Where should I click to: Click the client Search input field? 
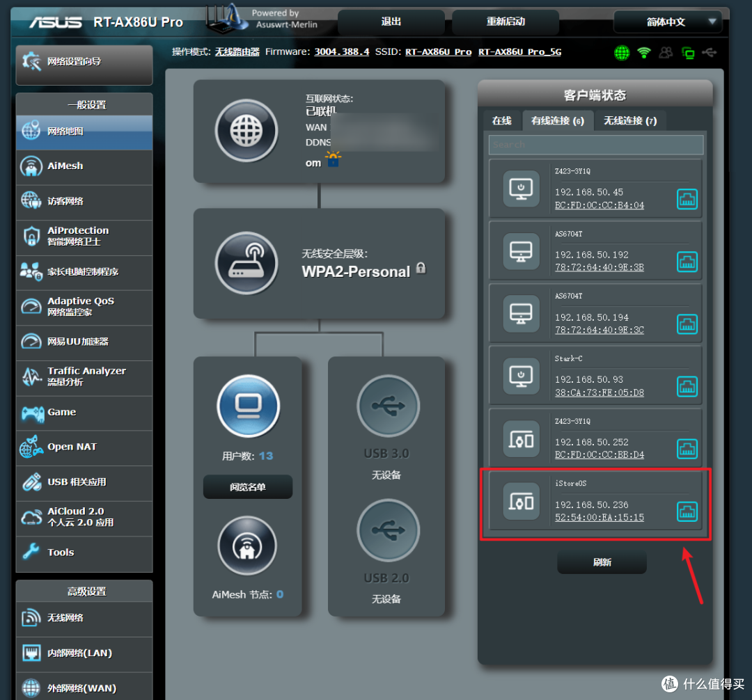pos(596,145)
